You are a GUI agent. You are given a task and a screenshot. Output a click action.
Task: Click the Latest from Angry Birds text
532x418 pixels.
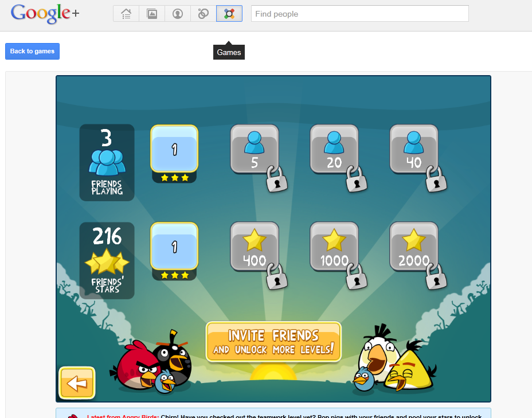(x=123, y=416)
